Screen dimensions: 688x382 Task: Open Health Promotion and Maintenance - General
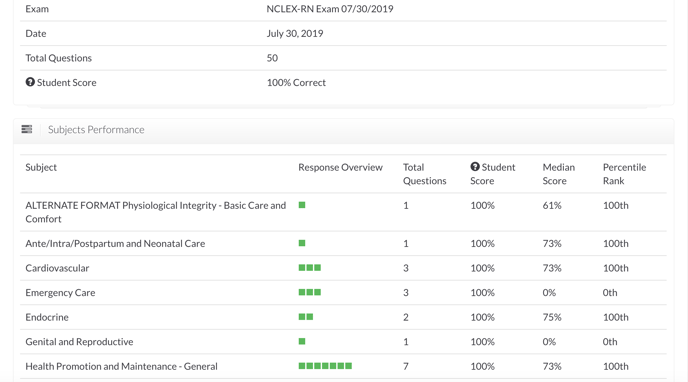pos(121,366)
